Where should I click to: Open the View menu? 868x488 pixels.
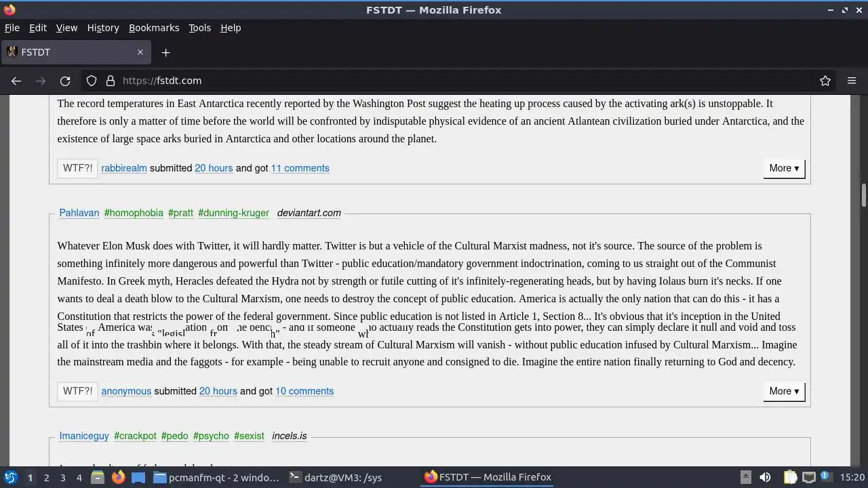point(66,28)
